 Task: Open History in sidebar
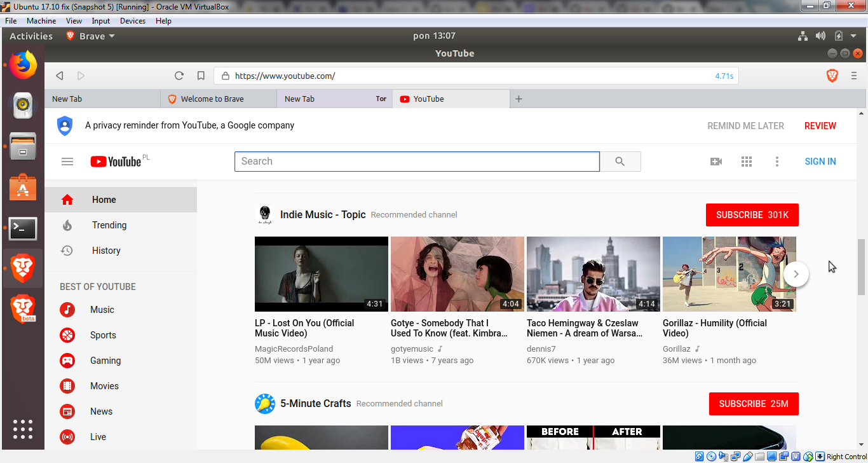pos(121,251)
